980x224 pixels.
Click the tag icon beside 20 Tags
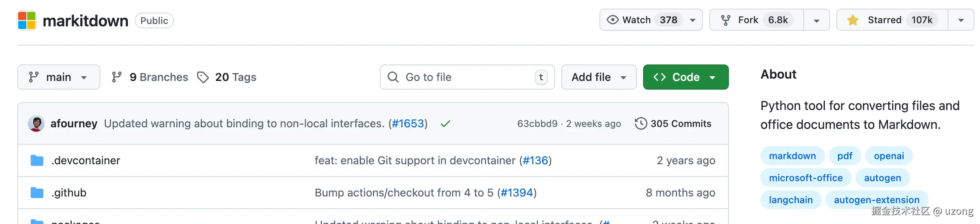[203, 77]
